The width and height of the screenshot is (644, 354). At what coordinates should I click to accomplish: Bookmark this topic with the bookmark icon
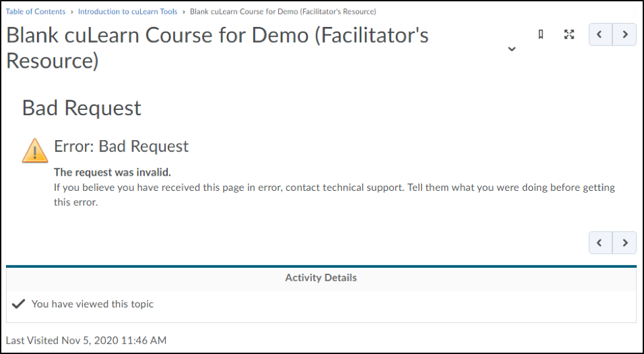[x=541, y=35]
